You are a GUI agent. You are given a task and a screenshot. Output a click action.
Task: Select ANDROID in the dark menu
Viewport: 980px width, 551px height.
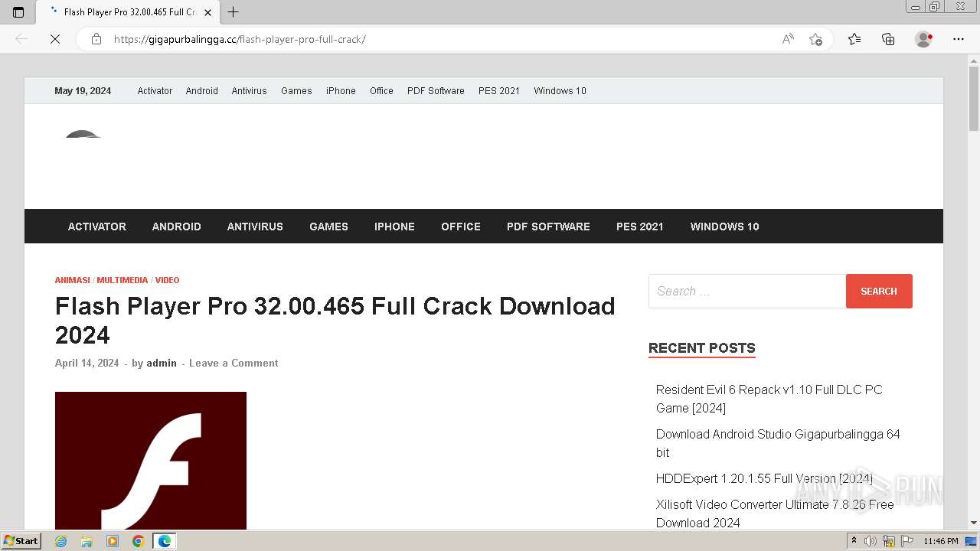click(177, 227)
